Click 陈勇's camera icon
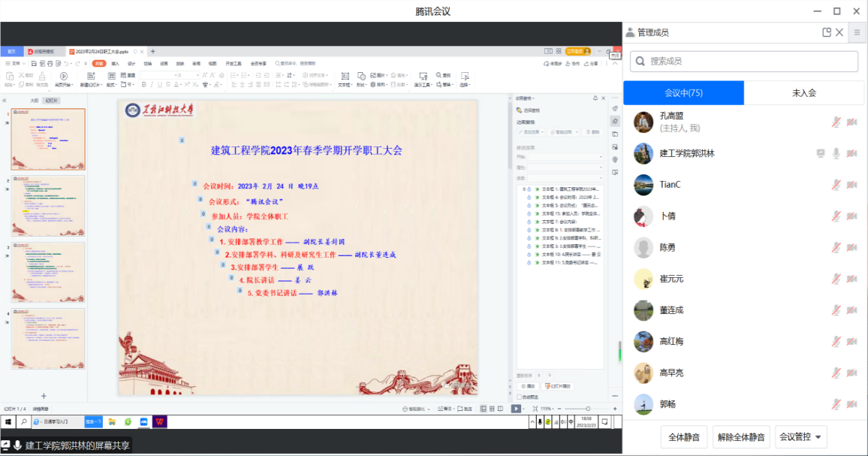868x456 pixels. [x=851, y=248]
